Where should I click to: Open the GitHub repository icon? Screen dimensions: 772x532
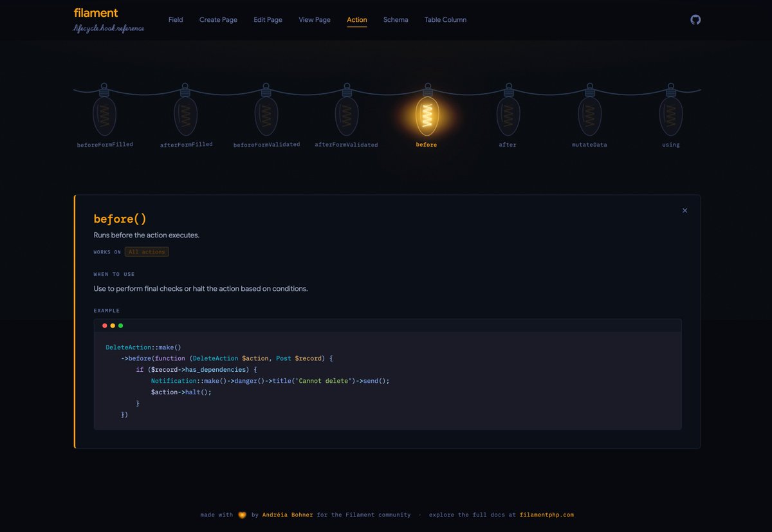click(x=695, y=19)
